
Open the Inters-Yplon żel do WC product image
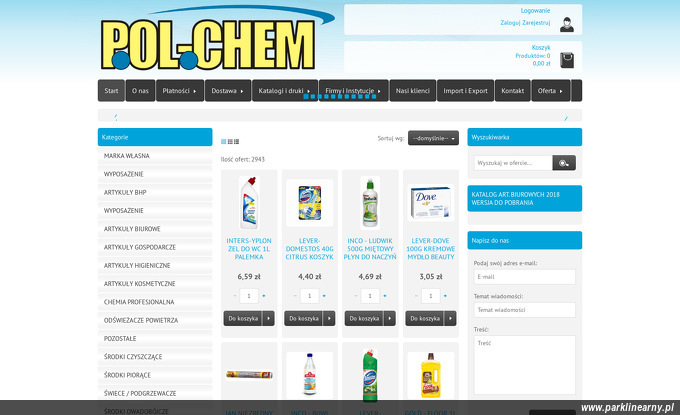click(x=249, y=203)
